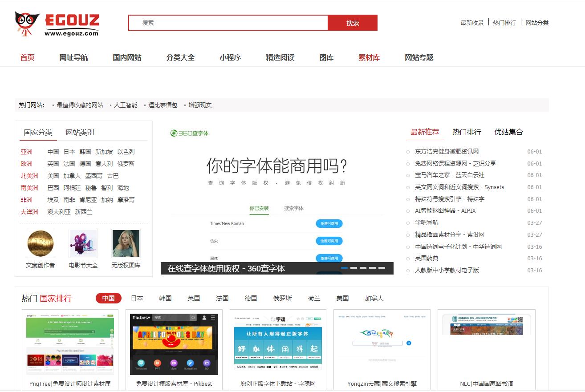Open the 文案创作者 bitcoin coin icon
This screenshot has width=585, height=392.
pos(41,243)
